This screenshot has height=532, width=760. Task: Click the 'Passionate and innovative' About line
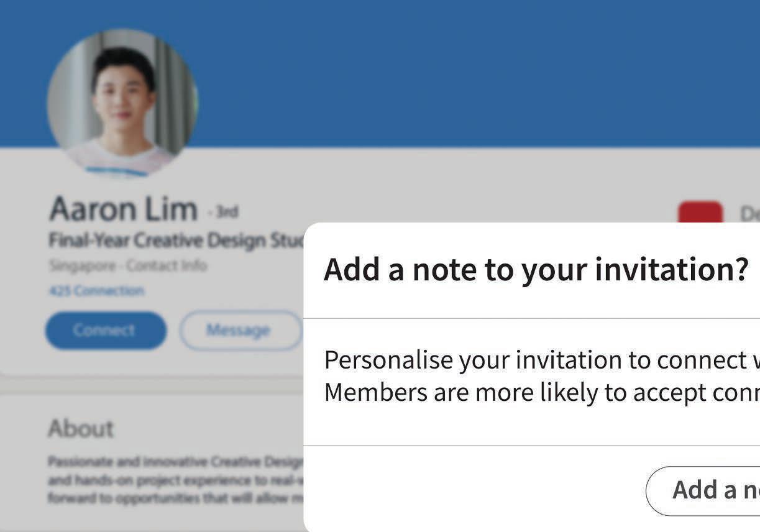click(175, 462)
